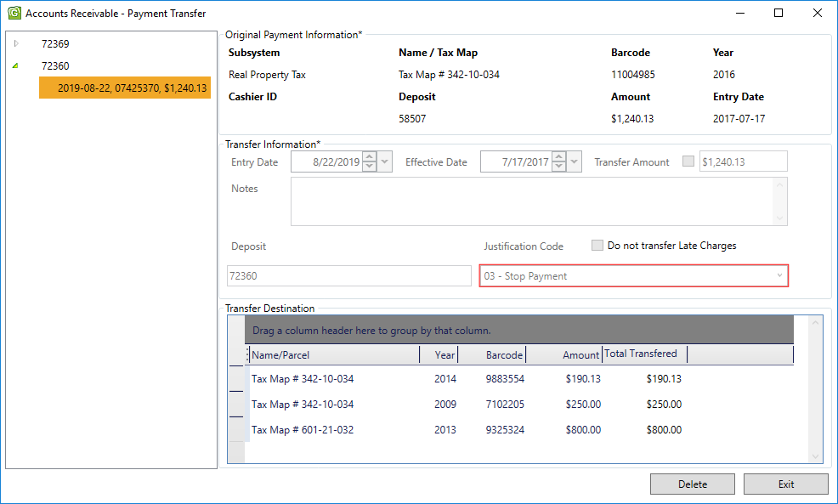Open the Effective Date calendar dropdown
Image resolution: width=838 pixels, height=504 pixels.
click(x=575, y=162)
